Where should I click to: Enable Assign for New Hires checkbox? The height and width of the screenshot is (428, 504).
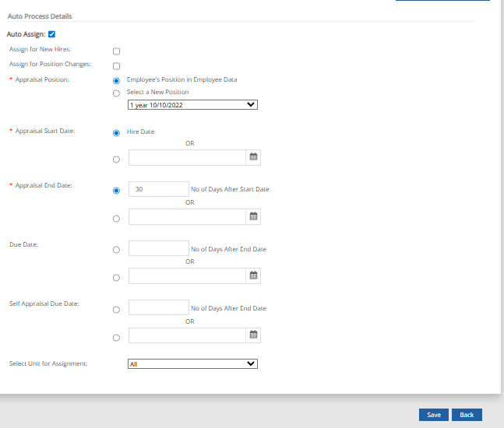tap(116, 51)
